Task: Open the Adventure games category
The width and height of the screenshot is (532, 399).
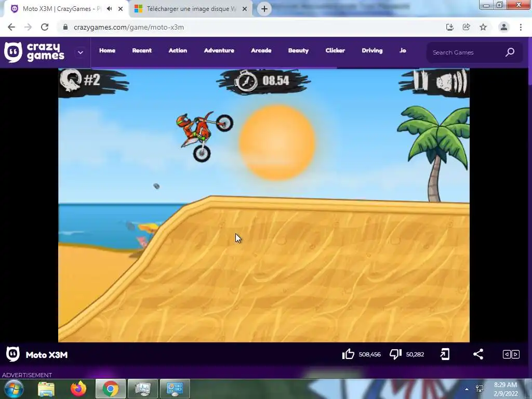Action: (219, 50)
